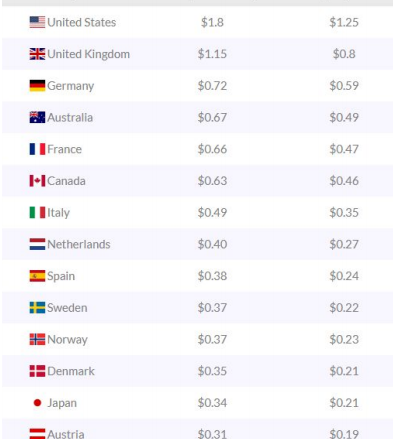
Task: Select the Sweden country name text
Action: click(x=67, y=308)
